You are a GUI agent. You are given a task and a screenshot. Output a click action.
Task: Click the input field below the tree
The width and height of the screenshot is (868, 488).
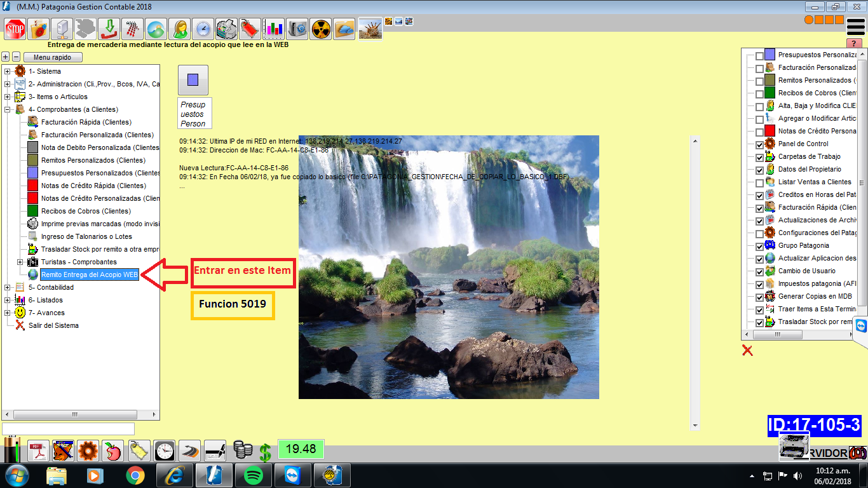(69, 429)
